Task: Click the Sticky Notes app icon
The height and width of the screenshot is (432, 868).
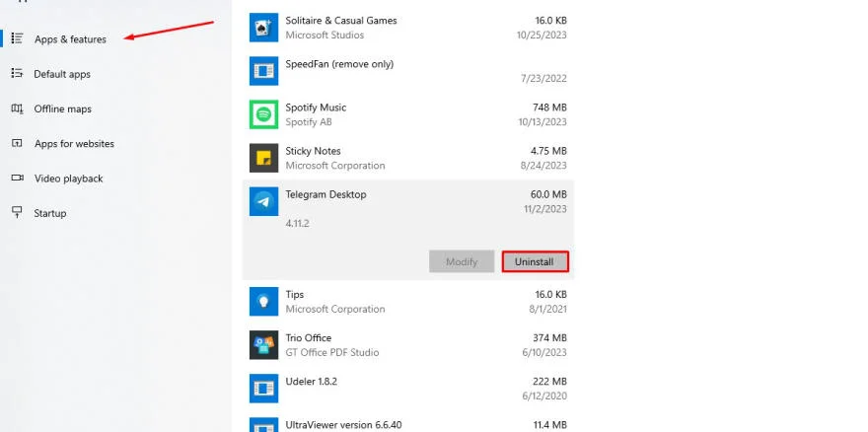Action: (263, 158)
